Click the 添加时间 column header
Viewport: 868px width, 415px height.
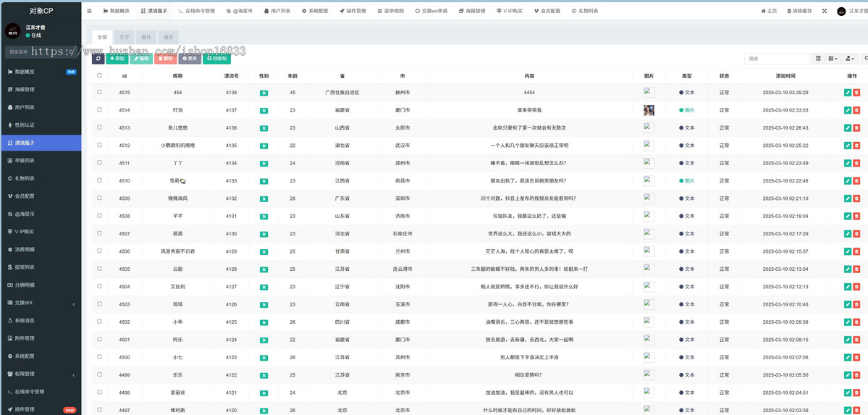point(785,76)
